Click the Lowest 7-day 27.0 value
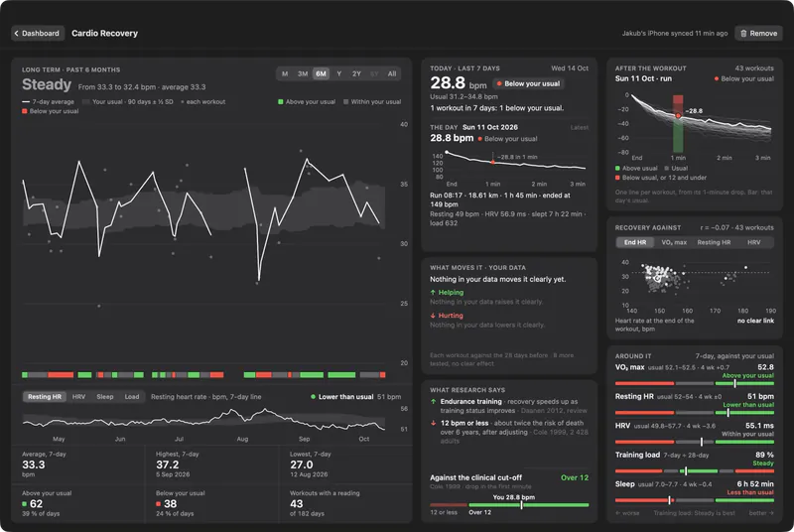The image size is (794, 532). pyautogui.click(x=302, y=465)
